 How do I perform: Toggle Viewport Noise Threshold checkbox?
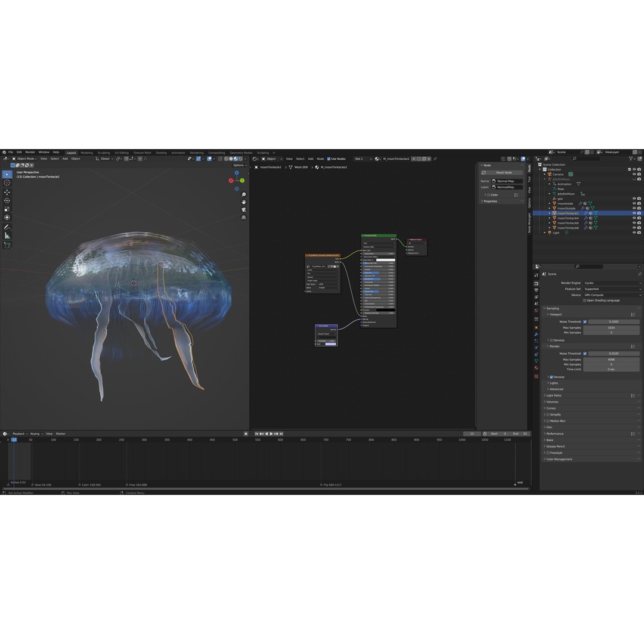[585, 322]
